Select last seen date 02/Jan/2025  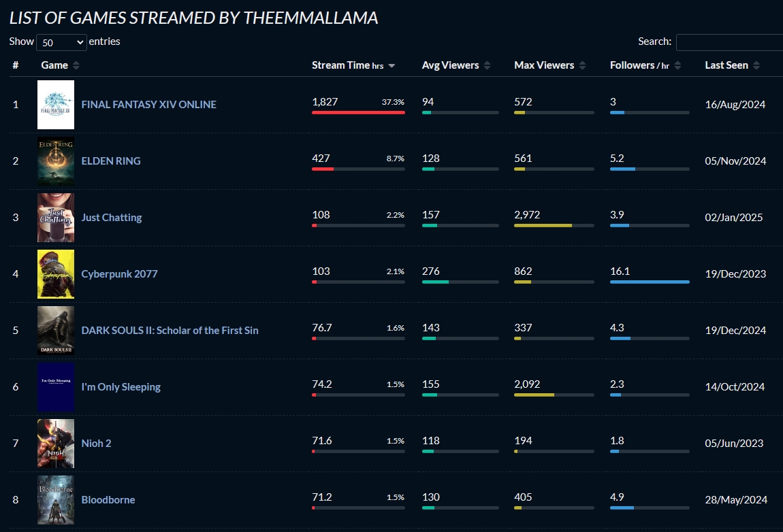734,218
